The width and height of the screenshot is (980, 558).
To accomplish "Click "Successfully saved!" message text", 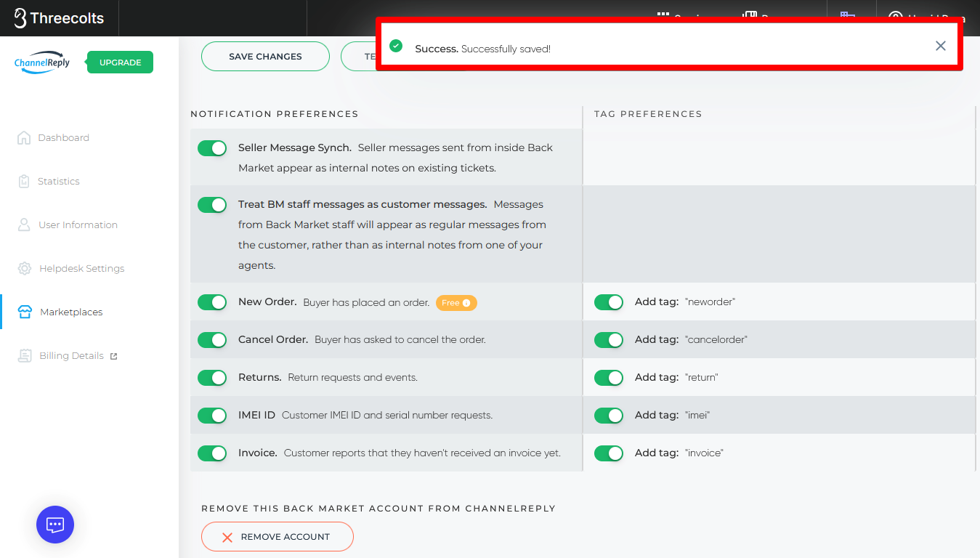I will [506, 49].
